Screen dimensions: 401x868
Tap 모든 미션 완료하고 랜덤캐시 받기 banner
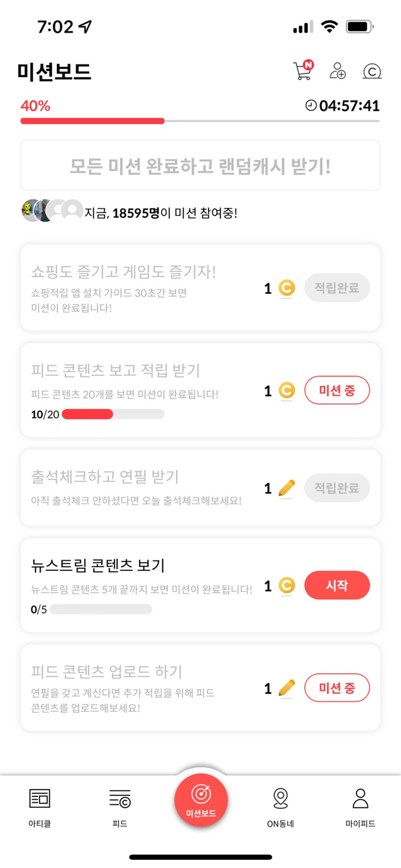click(x=200, y=165)
